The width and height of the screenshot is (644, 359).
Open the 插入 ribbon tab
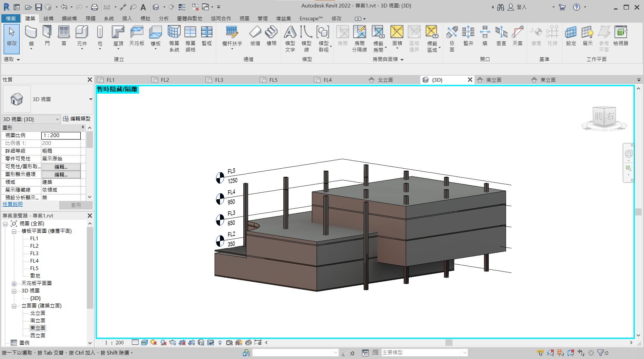(127, 19)
